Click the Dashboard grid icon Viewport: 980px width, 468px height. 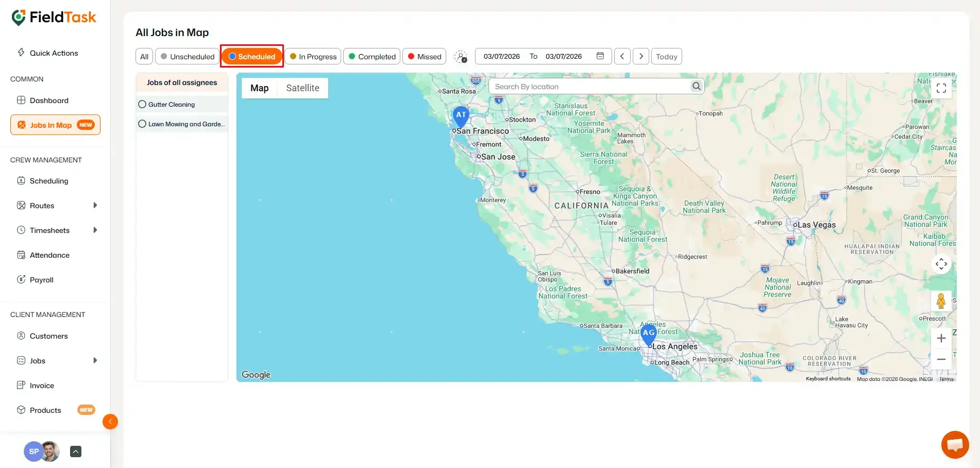tap(21, 100)
